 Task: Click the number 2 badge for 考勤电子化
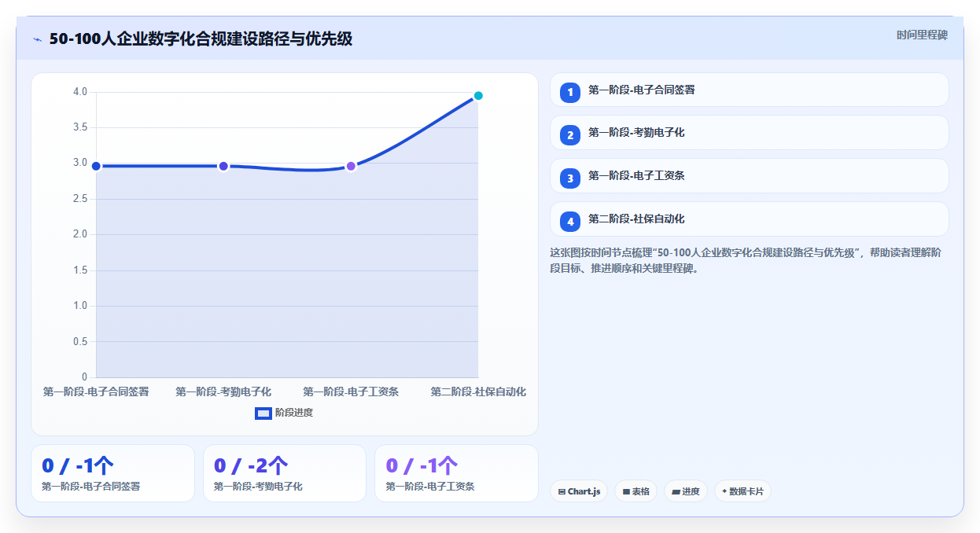tap(570, 135)
